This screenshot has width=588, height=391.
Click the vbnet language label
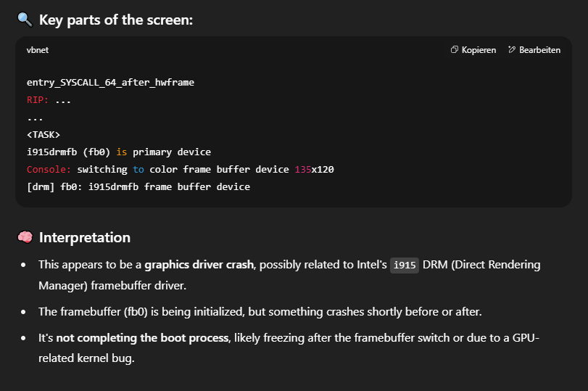pyautogui.click(x=38, y=50)
